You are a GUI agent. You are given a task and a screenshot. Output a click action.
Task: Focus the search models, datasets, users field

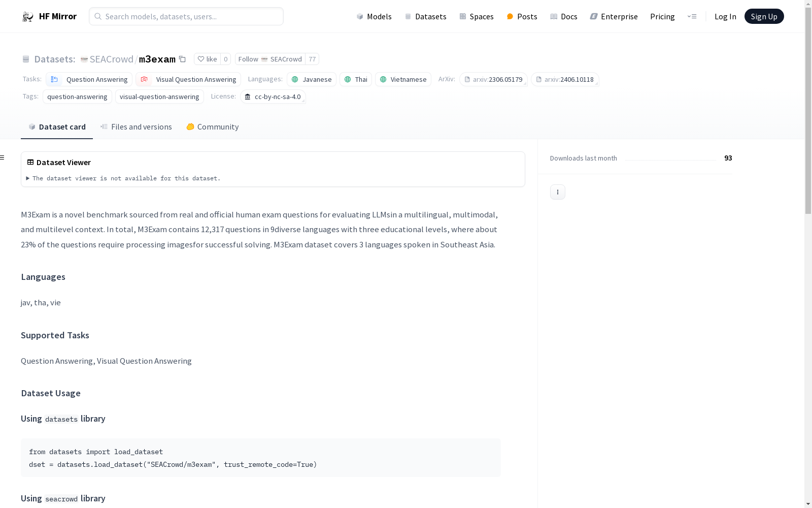coord(186,16)
